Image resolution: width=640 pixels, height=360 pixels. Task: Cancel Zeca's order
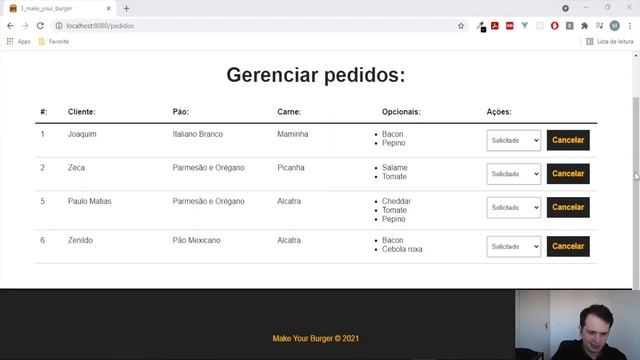point(568,173)
